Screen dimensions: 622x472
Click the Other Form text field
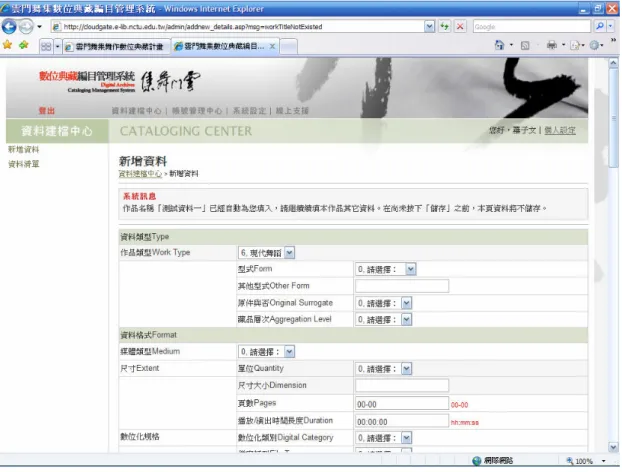tap(402, 286)
